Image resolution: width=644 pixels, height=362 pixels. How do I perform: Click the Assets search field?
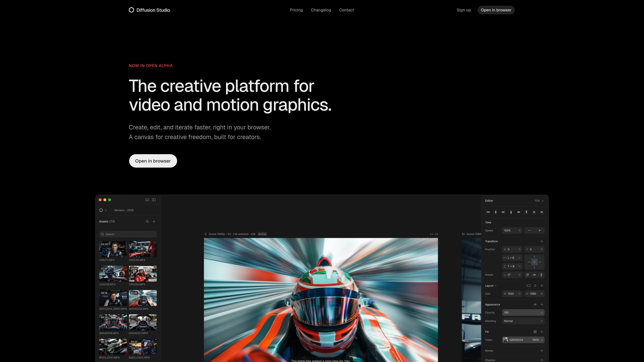[x=128, y=234]
